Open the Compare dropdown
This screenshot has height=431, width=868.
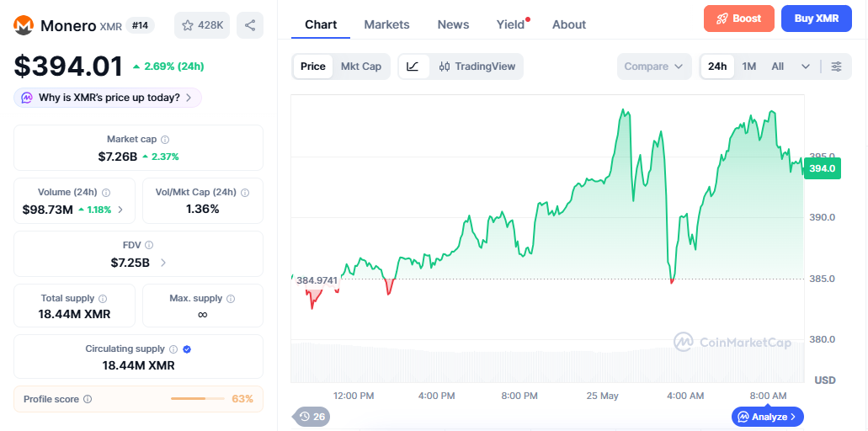point(654,67)
